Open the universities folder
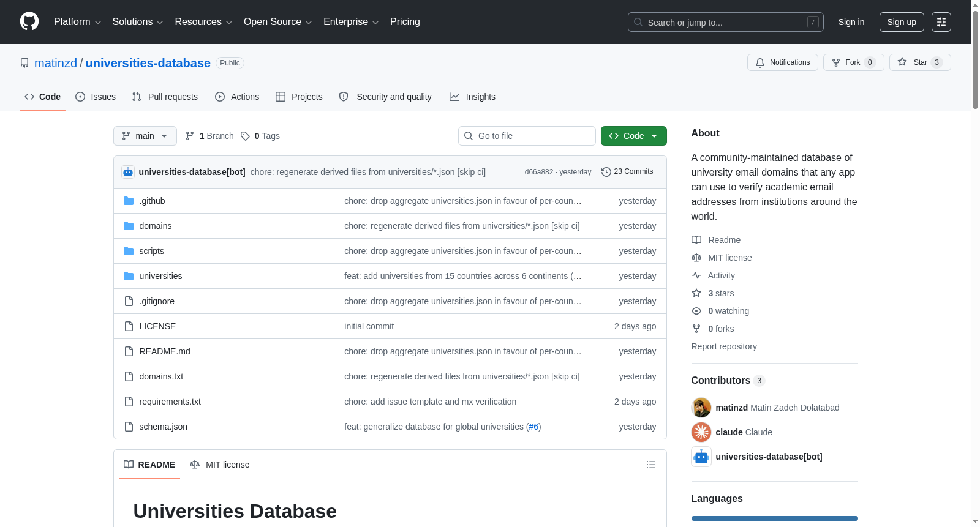 coord(160,276)
